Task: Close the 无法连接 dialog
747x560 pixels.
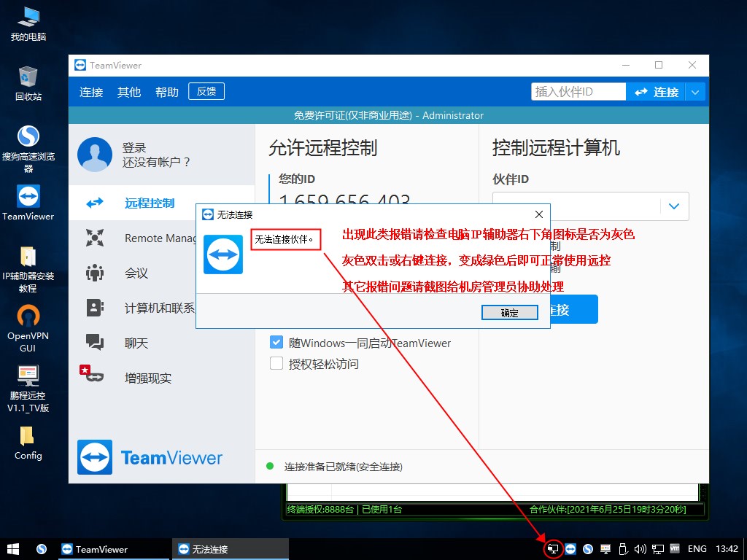Action: point(539,214)
